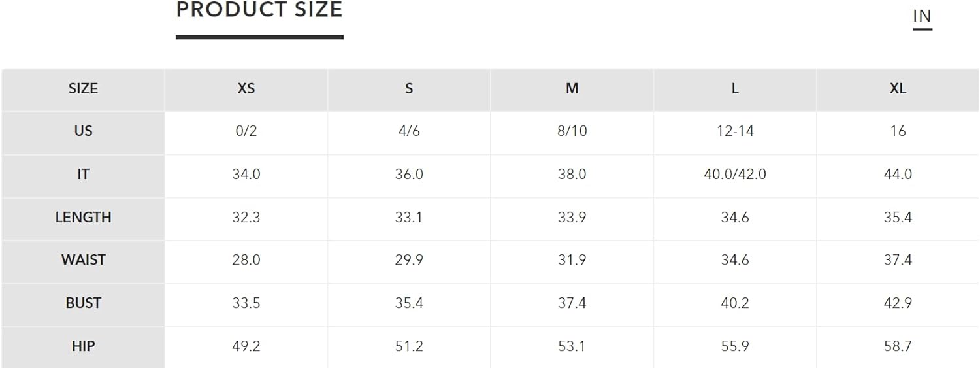Switch units with the IN toggle
980x368 pixels.
922,16
